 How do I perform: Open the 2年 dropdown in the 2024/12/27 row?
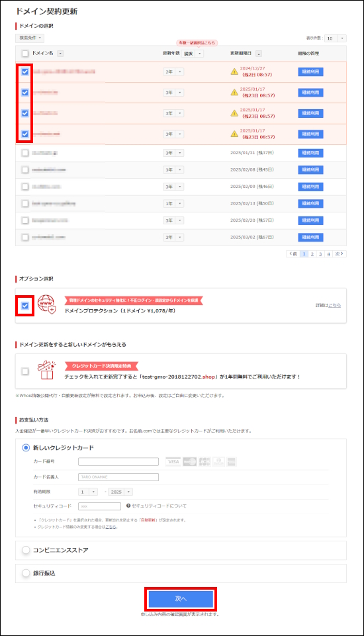173,71
